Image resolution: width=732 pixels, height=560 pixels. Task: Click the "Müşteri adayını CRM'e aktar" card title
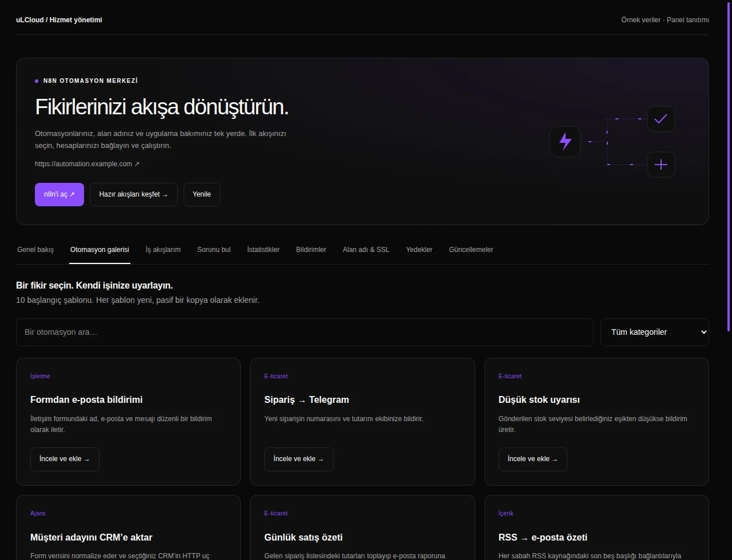[91, 538]
